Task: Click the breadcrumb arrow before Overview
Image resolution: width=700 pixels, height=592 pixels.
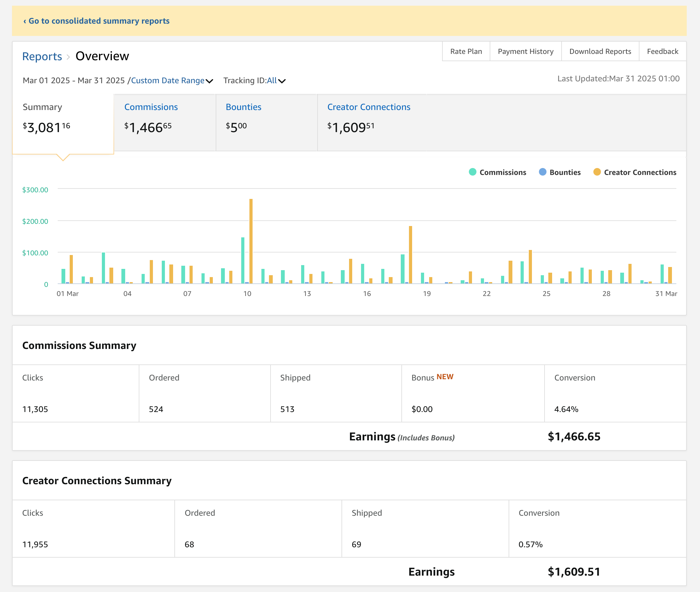Action: (68, 57)
